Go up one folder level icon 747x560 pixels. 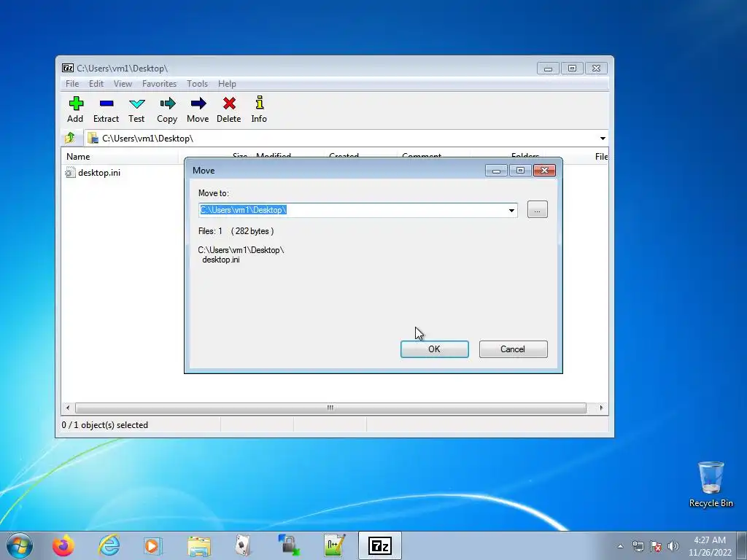[x=70, y=138]
